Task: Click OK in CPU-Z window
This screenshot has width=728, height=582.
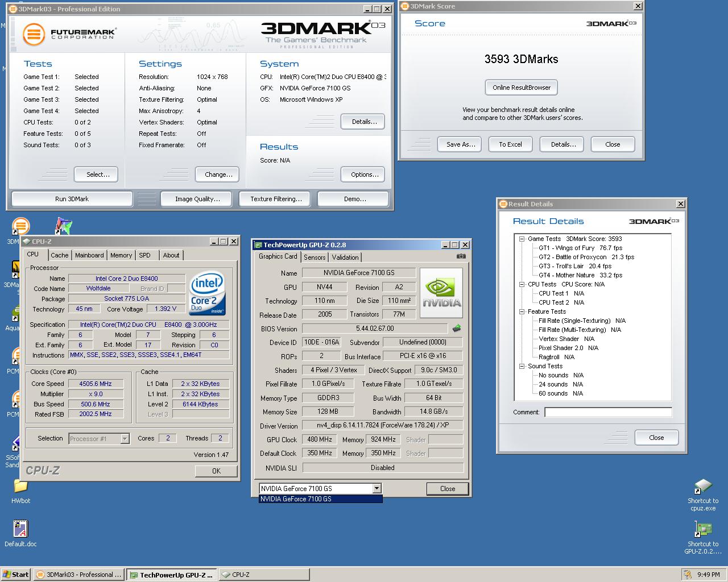Action: point(216,471)
